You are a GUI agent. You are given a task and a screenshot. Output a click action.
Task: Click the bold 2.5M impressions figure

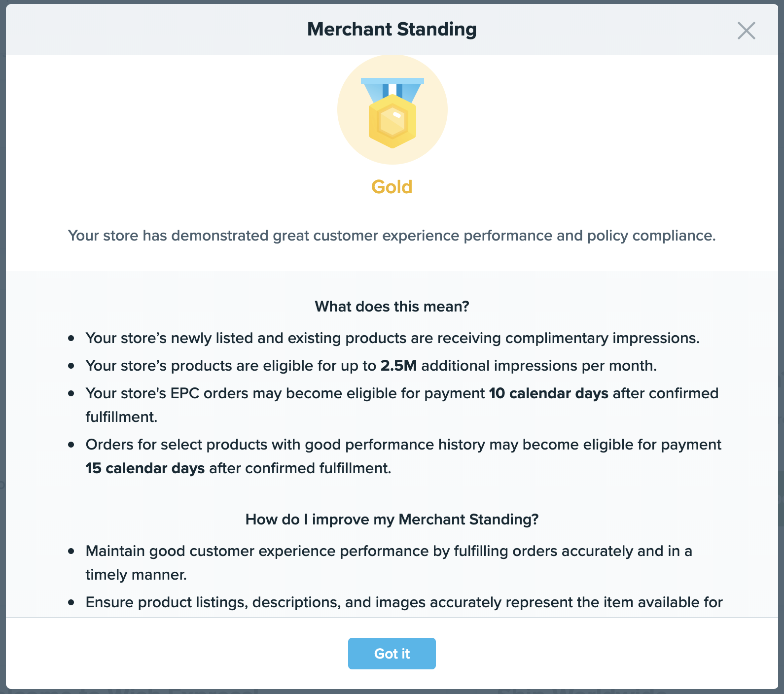(398, 366)
